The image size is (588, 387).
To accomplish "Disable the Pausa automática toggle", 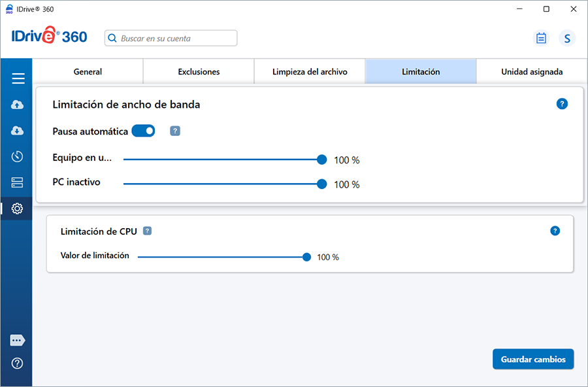I will click(x=143, y=131).
